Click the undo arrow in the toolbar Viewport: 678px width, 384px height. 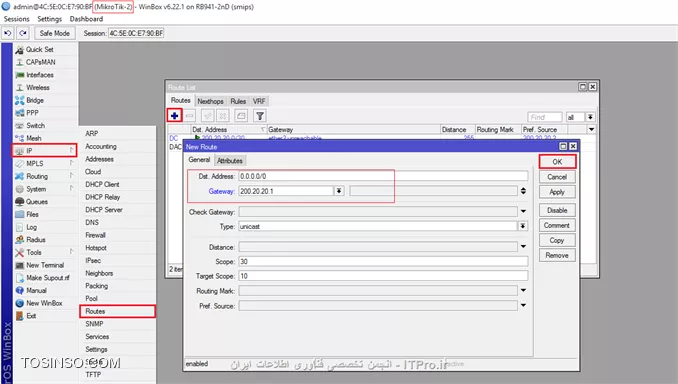pyautogui.click(x=7, y=33)
